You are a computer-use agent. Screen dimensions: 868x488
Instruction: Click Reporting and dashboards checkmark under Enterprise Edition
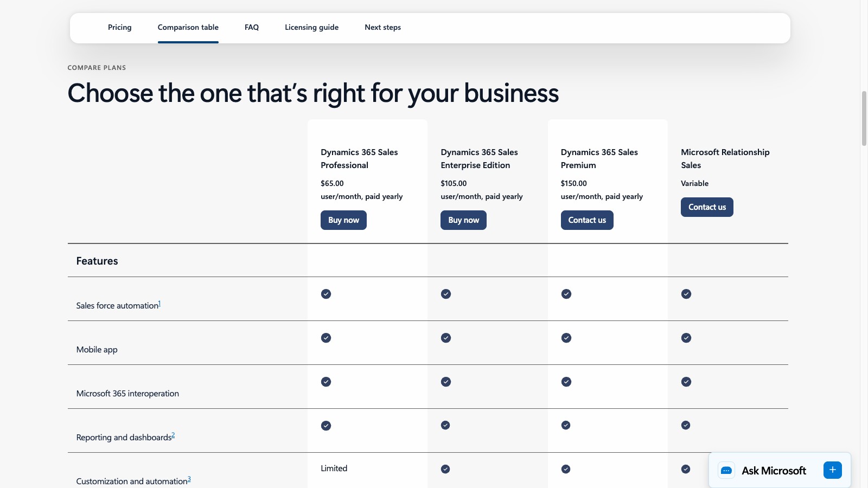pyautogui.click(x=445, y=425)
